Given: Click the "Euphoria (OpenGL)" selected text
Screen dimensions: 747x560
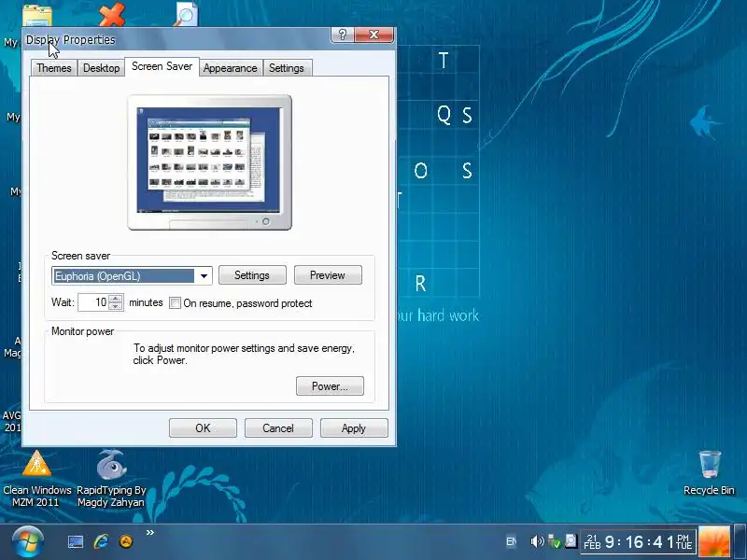Looking at the screenshot, I should (98, 276).
